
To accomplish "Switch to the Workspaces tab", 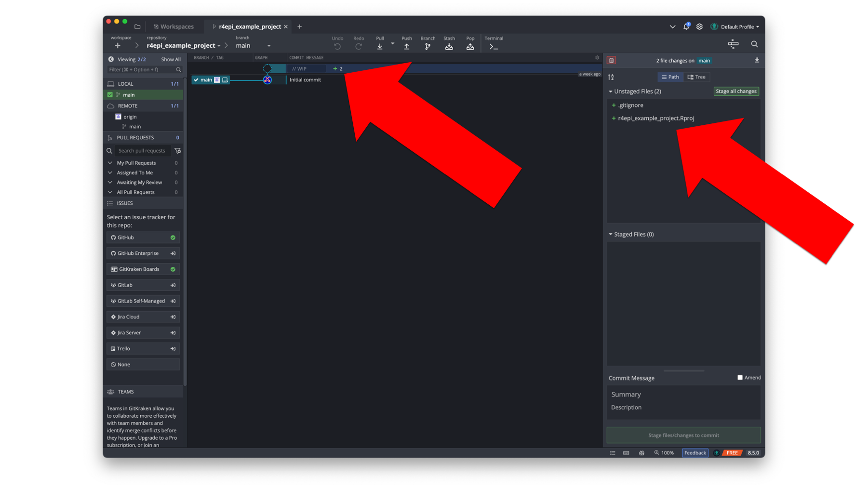I will coord(174,26).
